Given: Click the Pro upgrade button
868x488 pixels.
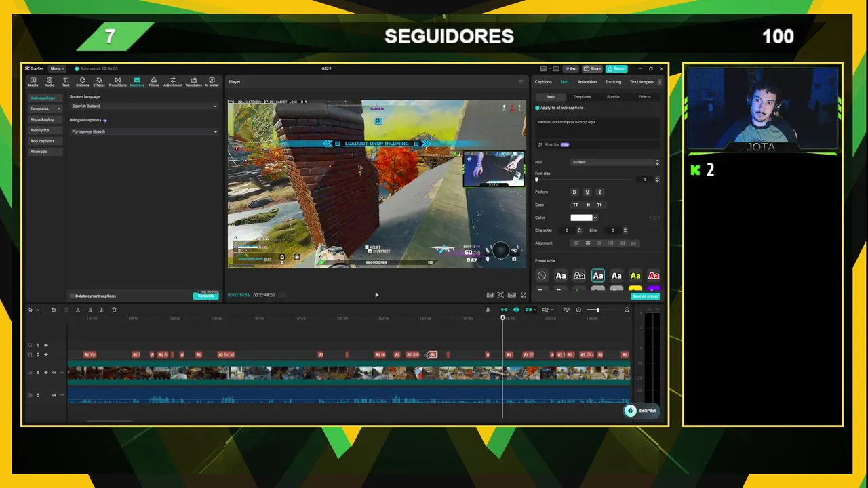Looking at the screenshot, I should pyautogui.click(x=572, y=68).
